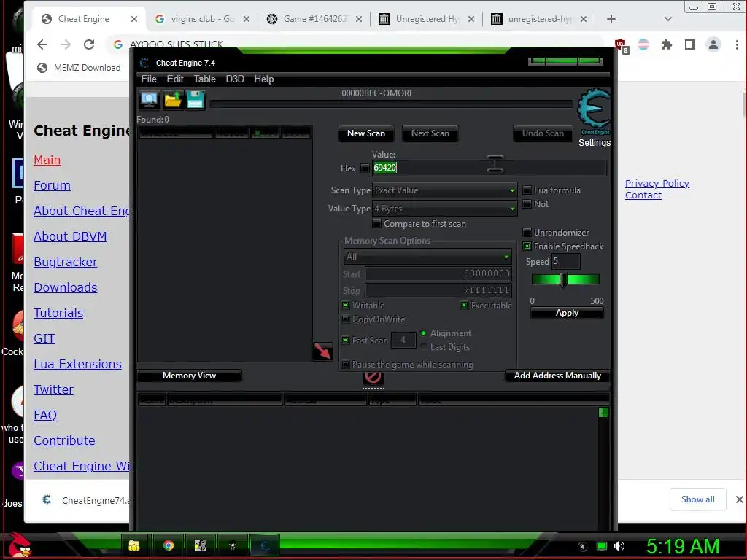Toggle the Writable checkbox

click(346, 306)
